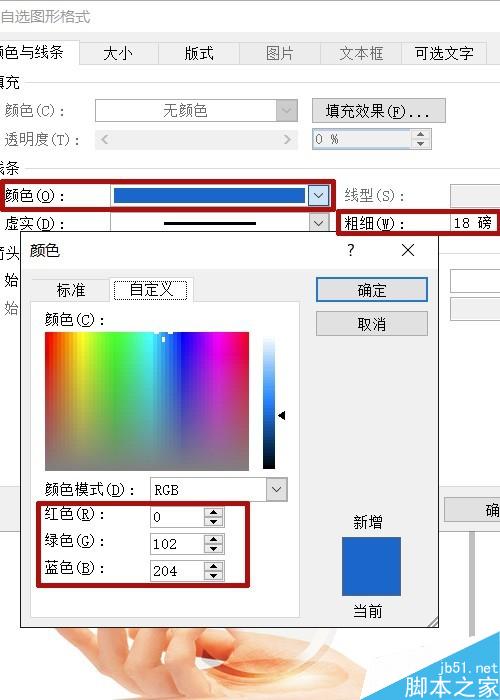Screen dimensions: 500x700
Task: Decrease the 绿色(G) value with the down arrow
Action: click(x=214, y=549)
